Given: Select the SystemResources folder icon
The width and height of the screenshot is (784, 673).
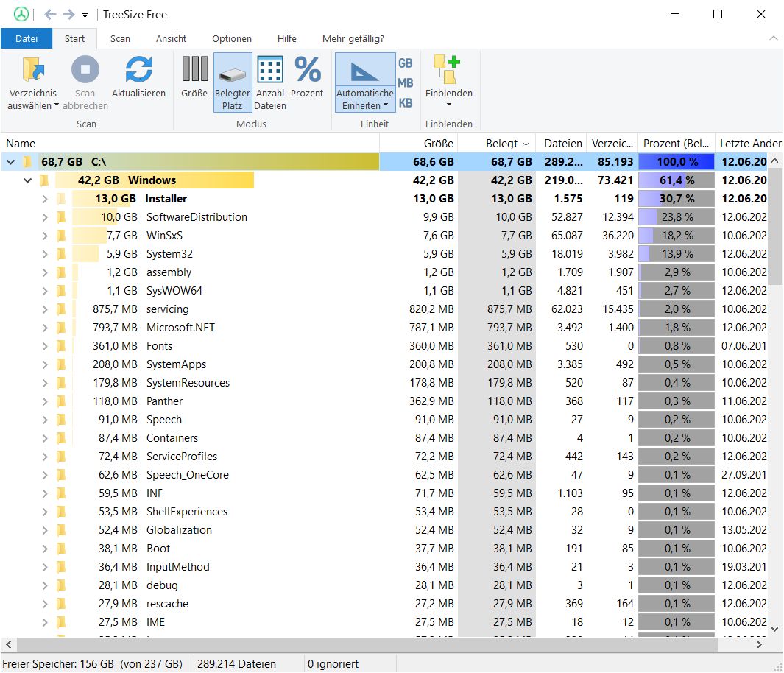Looking at the screenshot, I should click(x=61, y=383).
